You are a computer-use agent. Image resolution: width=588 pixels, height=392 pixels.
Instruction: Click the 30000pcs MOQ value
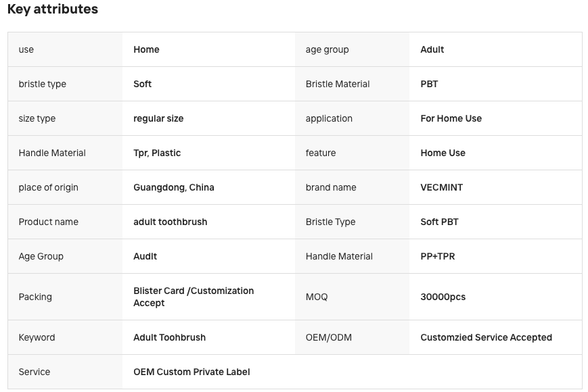pyautogui.click(x=443, y=297)
